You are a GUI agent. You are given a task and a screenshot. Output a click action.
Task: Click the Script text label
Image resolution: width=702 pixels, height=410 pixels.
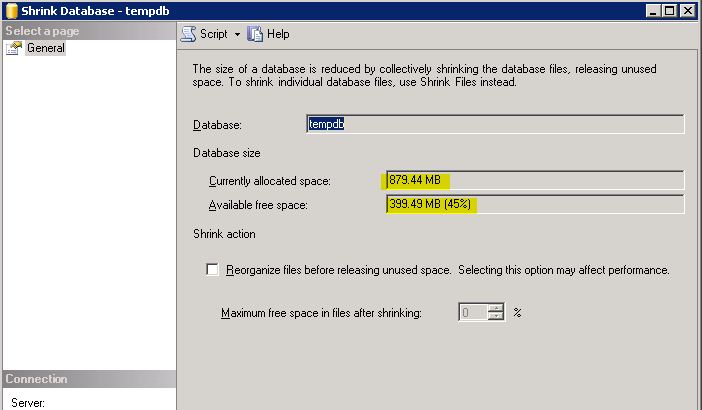[x=214, y=34]
